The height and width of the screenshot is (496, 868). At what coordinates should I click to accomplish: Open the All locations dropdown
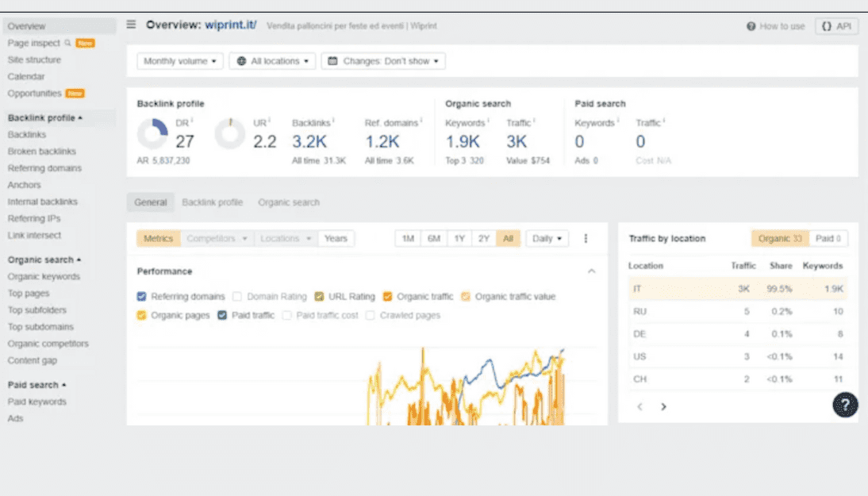click(x=273, y=61)
